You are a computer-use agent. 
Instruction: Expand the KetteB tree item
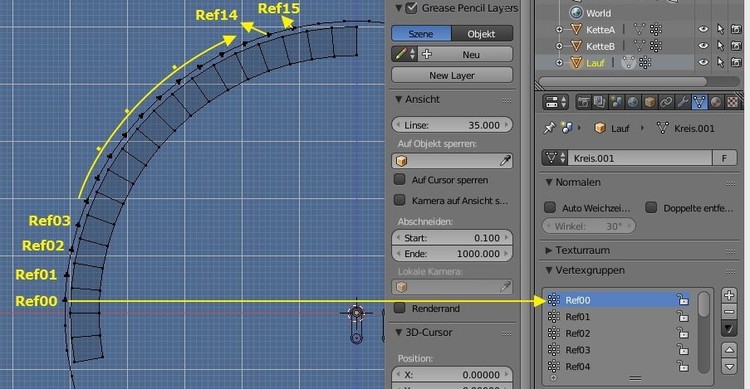tap(559, 46)
